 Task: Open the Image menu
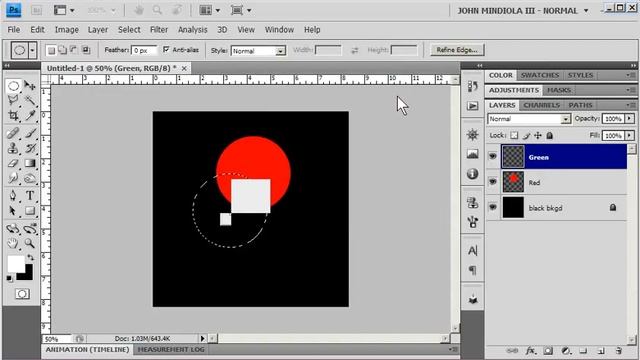point(67,30)
